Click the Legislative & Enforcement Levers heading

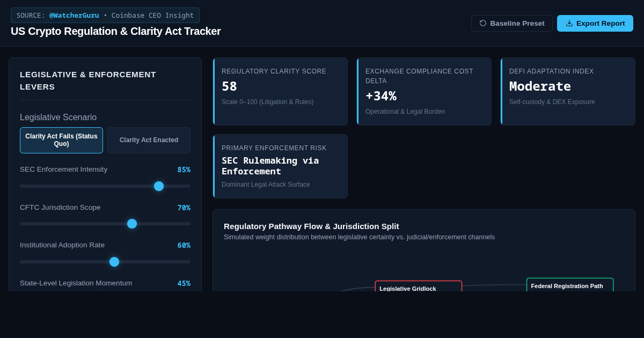[88, 80]
